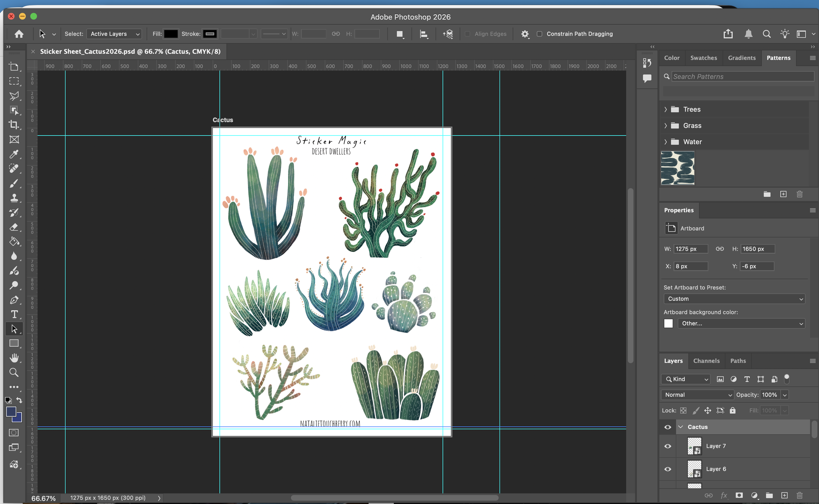This screenshot has height=504, width=819.
Task: Expand the Trees pattern folder
Action: [666, 109]
